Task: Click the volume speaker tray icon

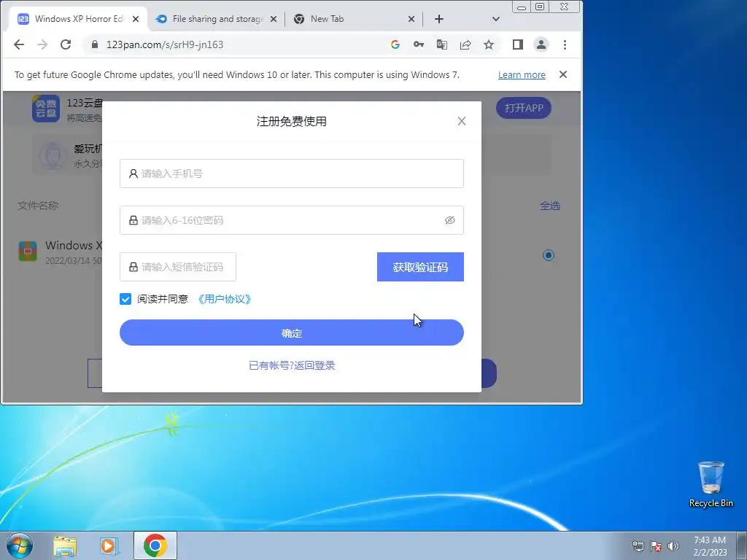Action: pos(673,546)
